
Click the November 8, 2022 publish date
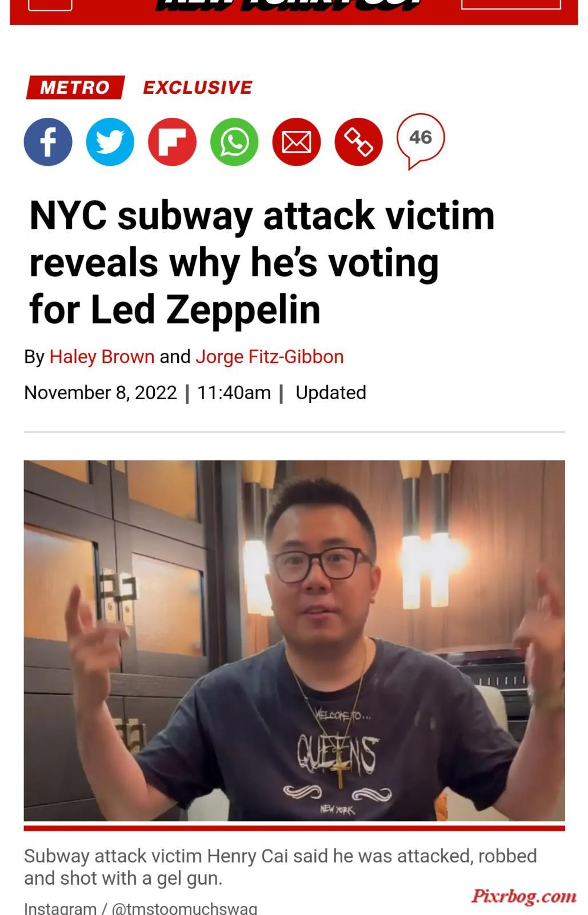tap(101, 393)
